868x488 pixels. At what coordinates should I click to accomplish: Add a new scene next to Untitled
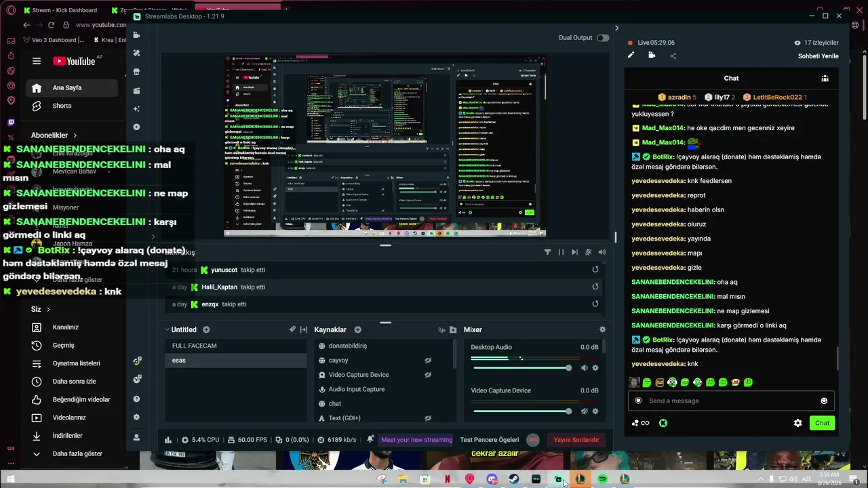pos(206,329)
